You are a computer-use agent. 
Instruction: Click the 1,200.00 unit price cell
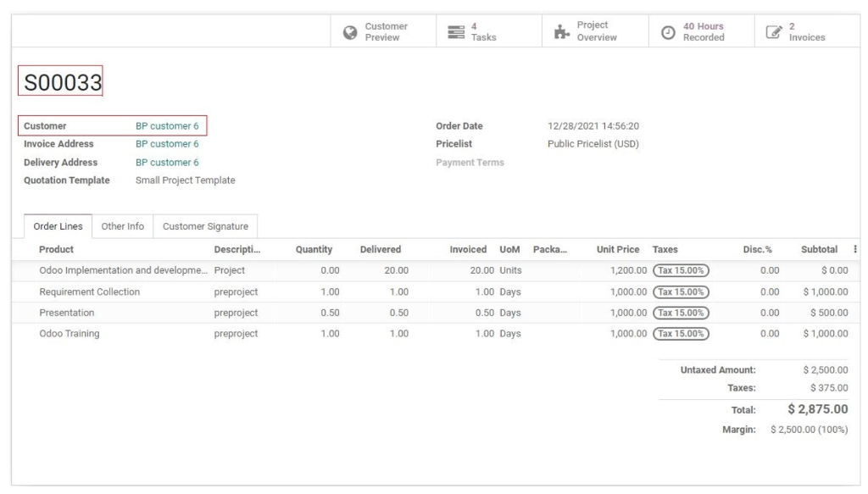coord(628,270)
